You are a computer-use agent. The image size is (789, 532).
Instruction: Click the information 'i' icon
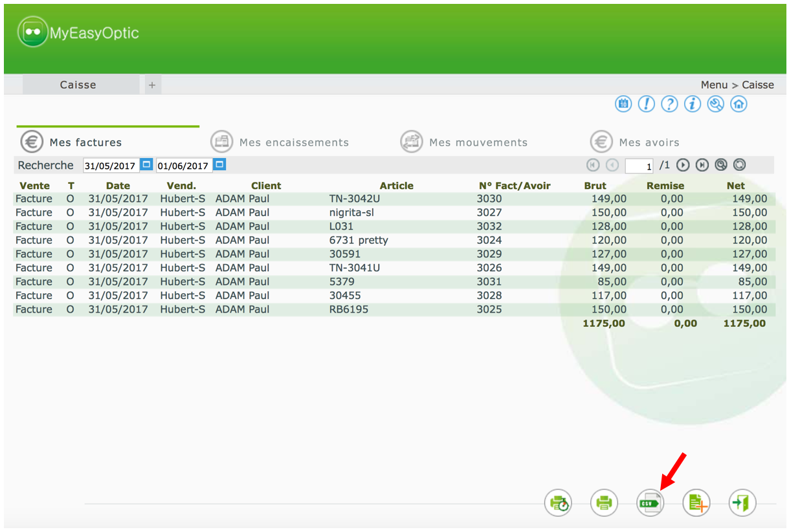[693, 104]
